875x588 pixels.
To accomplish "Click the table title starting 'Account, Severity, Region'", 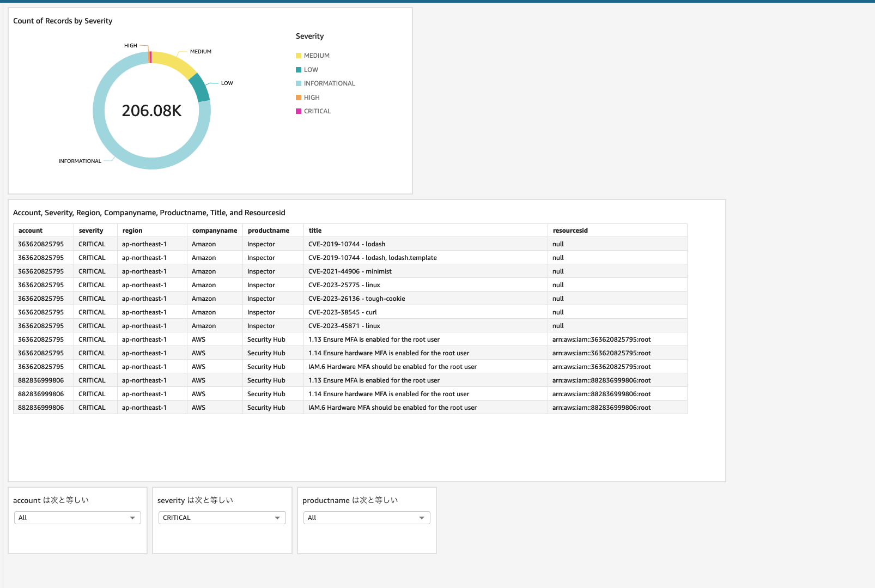I will [149, 213].
